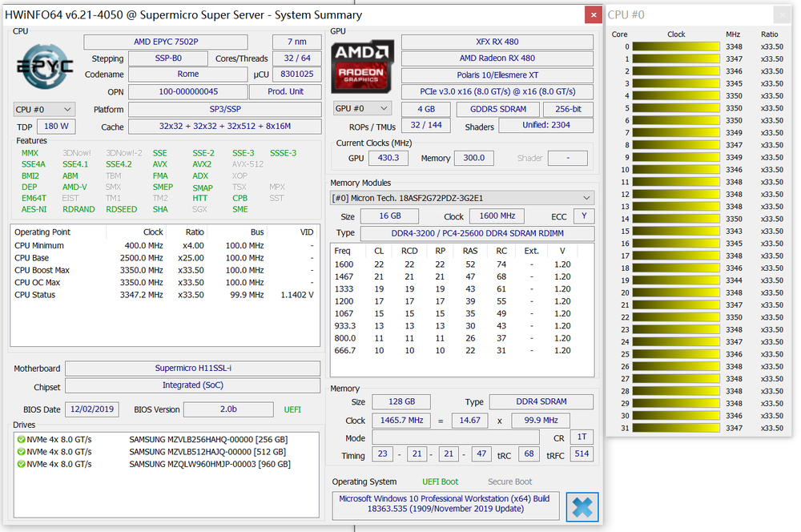
Task: Click the Supermicro H11SSL-i motherboard field
Action: (x=192, y=368)
